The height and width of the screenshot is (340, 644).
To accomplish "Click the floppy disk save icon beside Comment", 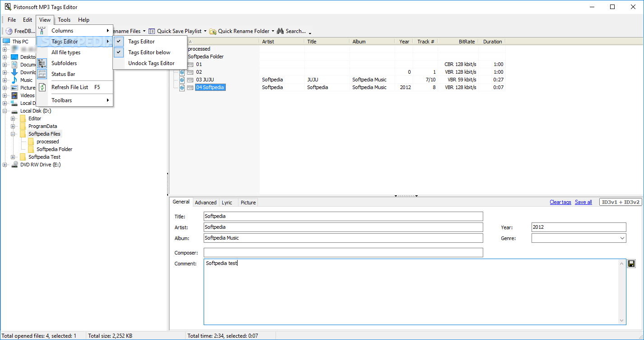I will (x=631, y=264).
